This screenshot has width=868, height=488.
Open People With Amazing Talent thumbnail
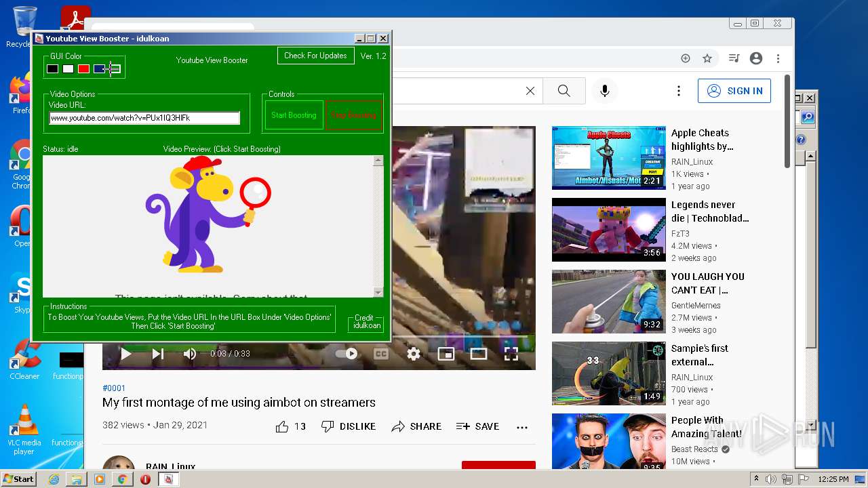point(609,441)
